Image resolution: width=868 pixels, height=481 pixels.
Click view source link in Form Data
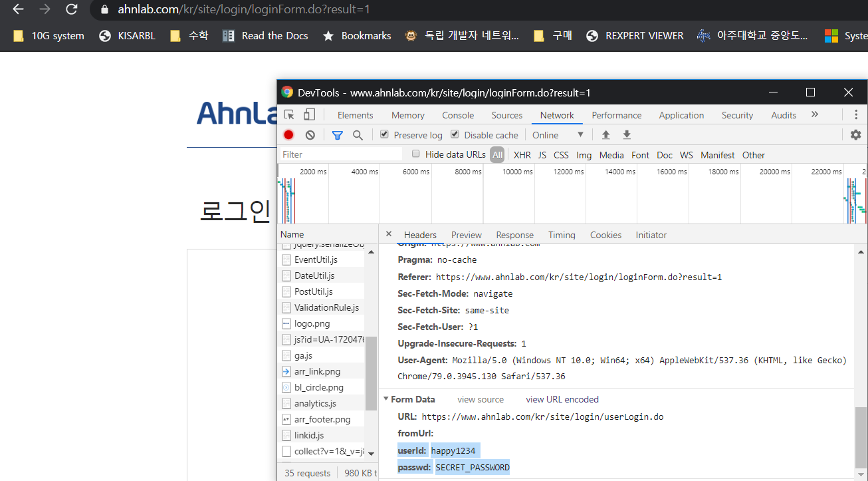point(481,399)
